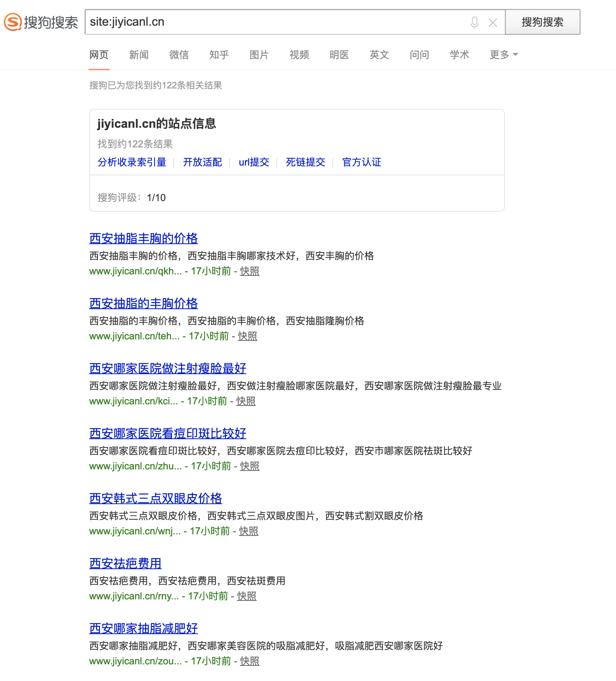Open result 西安哪家医院看痘印斑比较好
Image resolution: width=616 pixels, height=681 pixels.
click(168, 433)
